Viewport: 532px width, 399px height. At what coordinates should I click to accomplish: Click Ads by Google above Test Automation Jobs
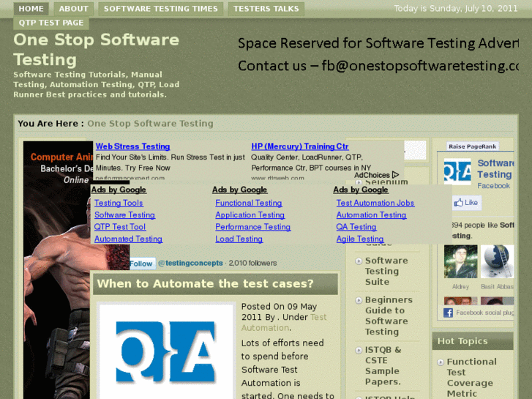[x=361, y=190]
